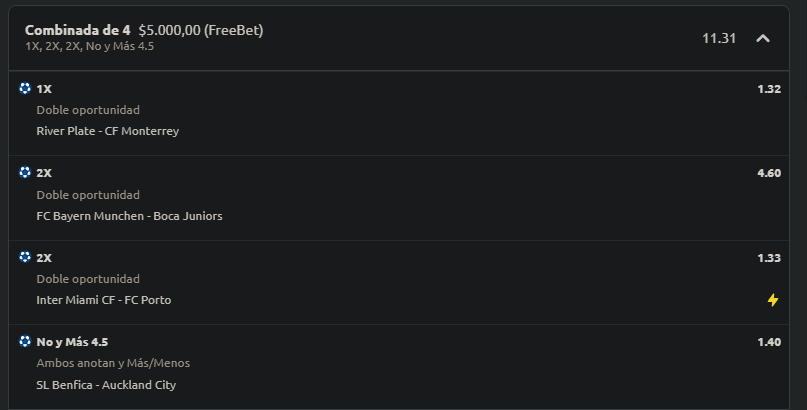This screenshot has height=410, width=807.
Task: Click the $5.000,00 (FreeBet) stake text
Action: point(201,30)
